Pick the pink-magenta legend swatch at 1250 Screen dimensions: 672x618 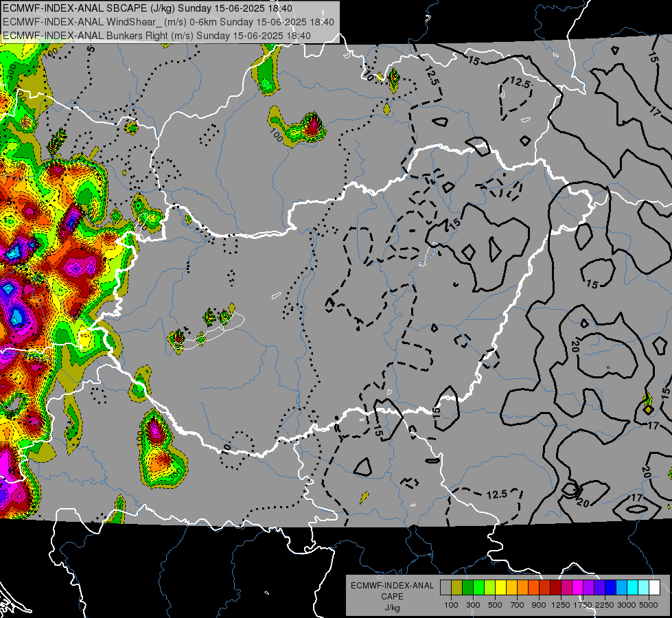tap(566, 587)
